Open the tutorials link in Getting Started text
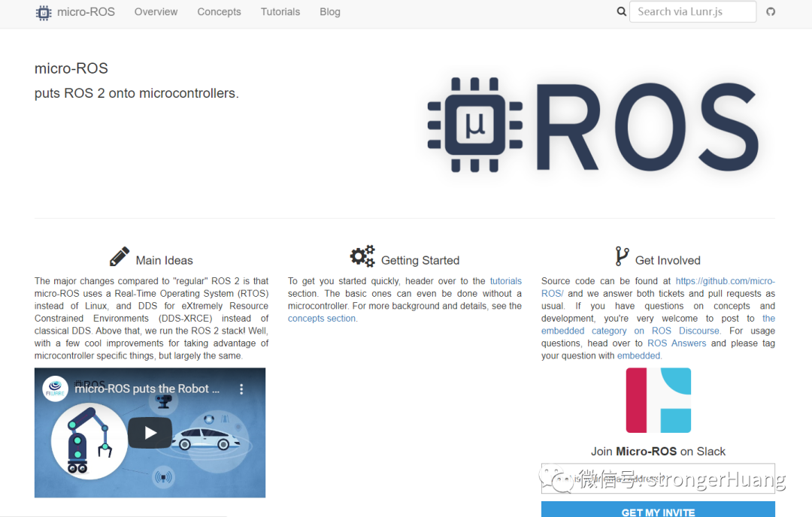Viewport: 812px width, 517px height. click(x=505, y=280)
